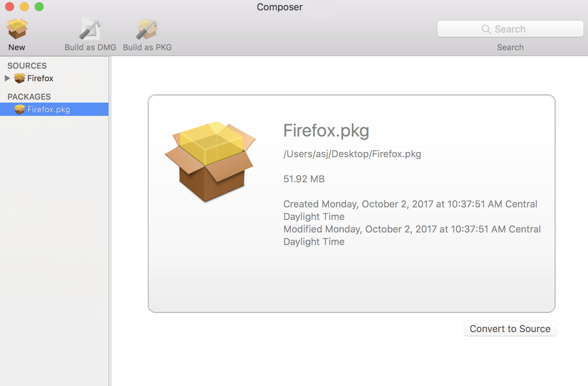588x386 pixels.
Task: Click the 51.92 MB size text
Action: 304,179
